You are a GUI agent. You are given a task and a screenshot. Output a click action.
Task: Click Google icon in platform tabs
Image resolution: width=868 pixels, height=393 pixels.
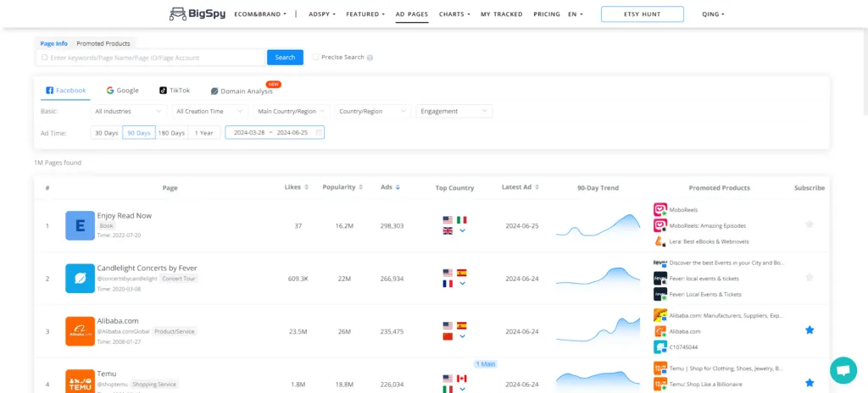[110, 91]
